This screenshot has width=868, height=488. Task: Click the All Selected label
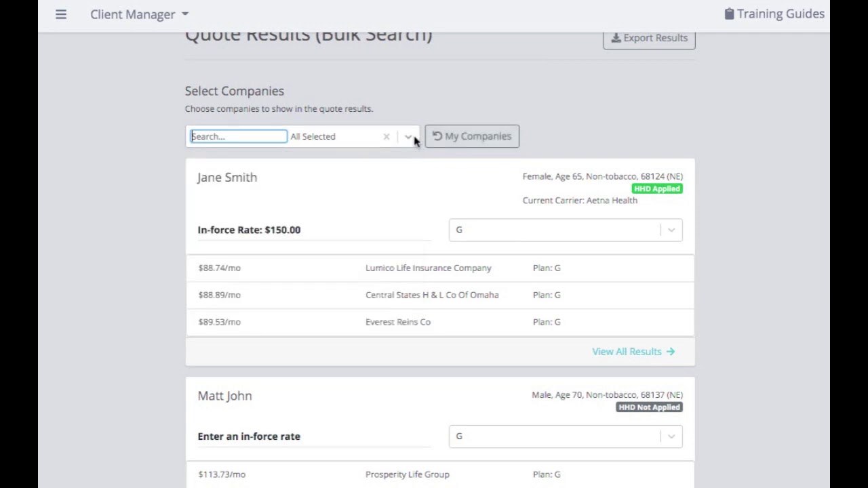coord(313,136)
